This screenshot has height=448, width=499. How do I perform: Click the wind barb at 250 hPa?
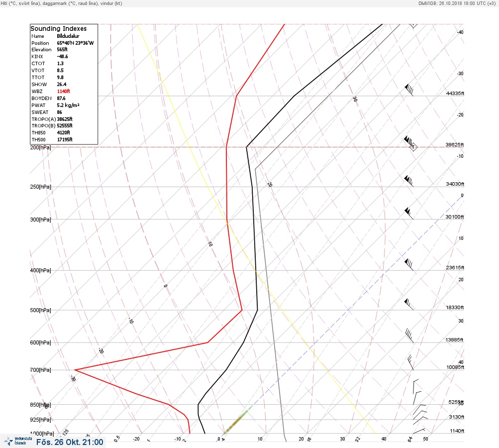click(x=409, y=181)
